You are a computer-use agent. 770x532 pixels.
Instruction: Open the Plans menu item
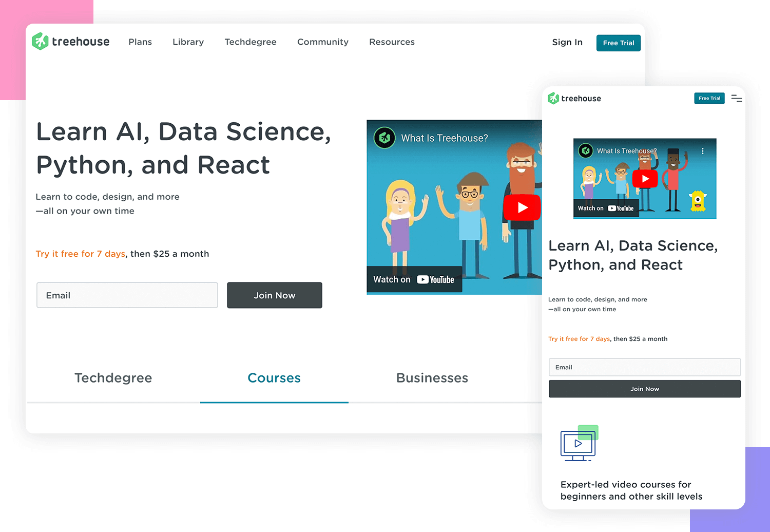click(x=140, y=42)
